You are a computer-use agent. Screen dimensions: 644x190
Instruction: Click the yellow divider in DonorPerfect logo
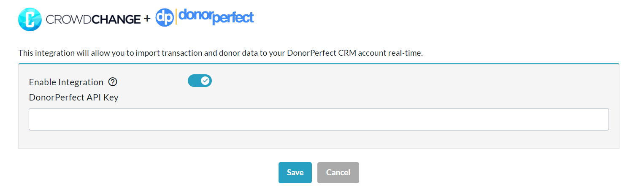pos(176,17)
